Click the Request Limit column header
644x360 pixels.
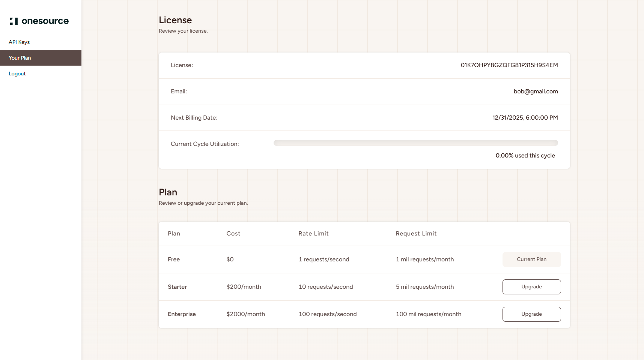pos(416,233)
